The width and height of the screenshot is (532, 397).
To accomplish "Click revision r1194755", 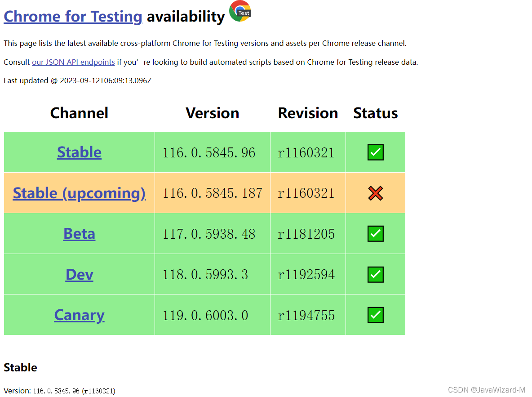I will (x=306, y=316).
